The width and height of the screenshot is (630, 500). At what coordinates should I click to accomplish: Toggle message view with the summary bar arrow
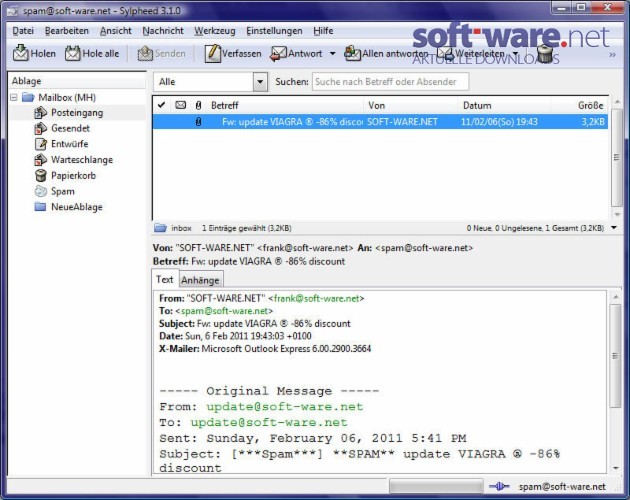614,228
